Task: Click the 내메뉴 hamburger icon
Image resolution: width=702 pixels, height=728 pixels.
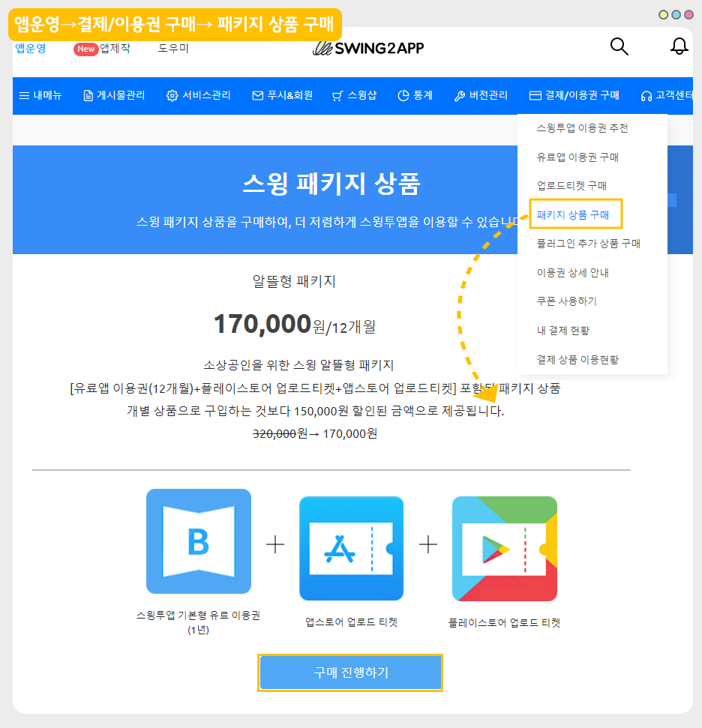Action: 24,96
